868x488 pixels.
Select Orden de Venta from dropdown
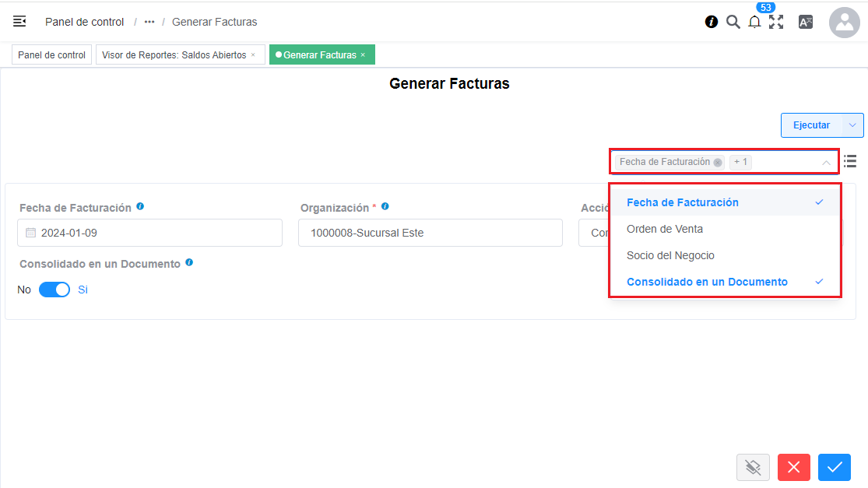click(x=665, y=229)
